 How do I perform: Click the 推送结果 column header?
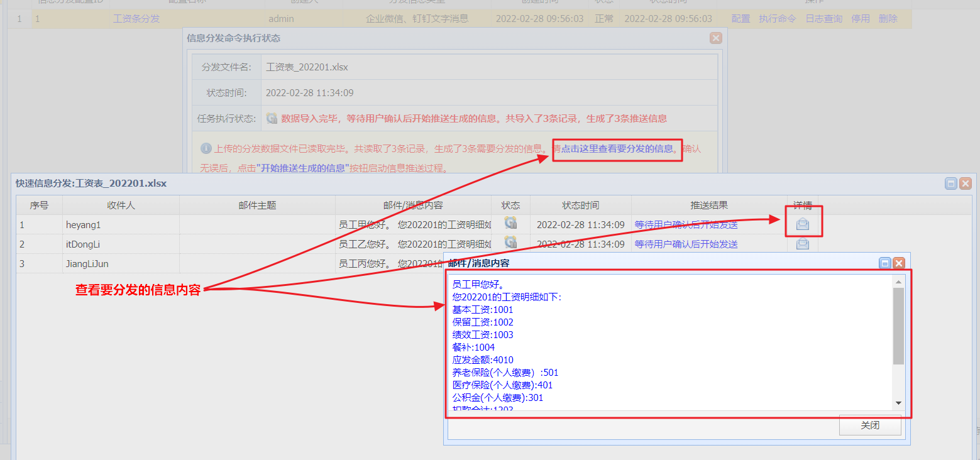709,205
